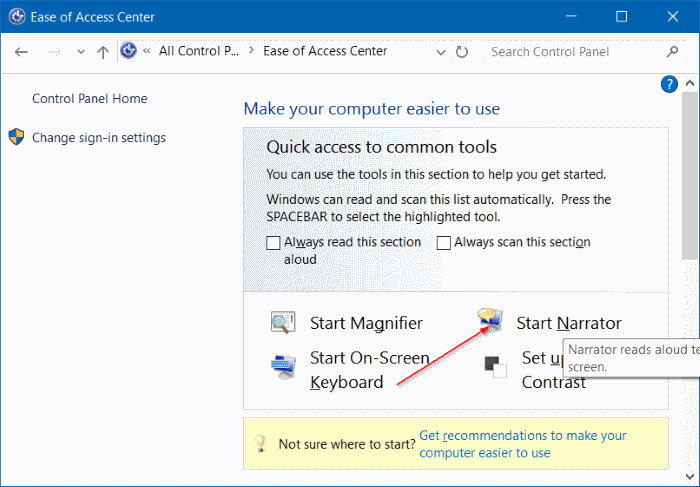The image size is (700, 487).
Task: Expand the address bar history dropdown
Action: pyautogui.click(x=441, y=52)
